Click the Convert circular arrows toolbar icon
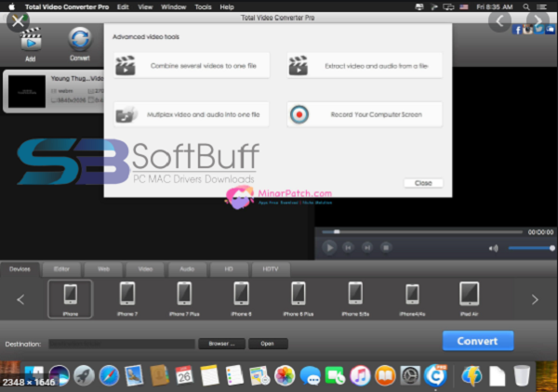558x392 pixels. 80,39
